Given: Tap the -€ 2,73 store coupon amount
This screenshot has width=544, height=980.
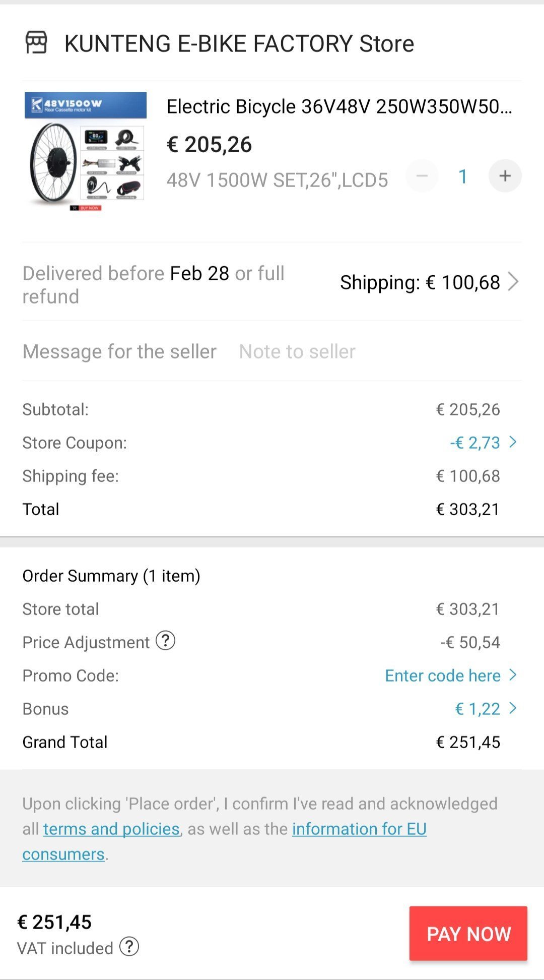Looking at the screenshot, I should click(x=475, y=443).
